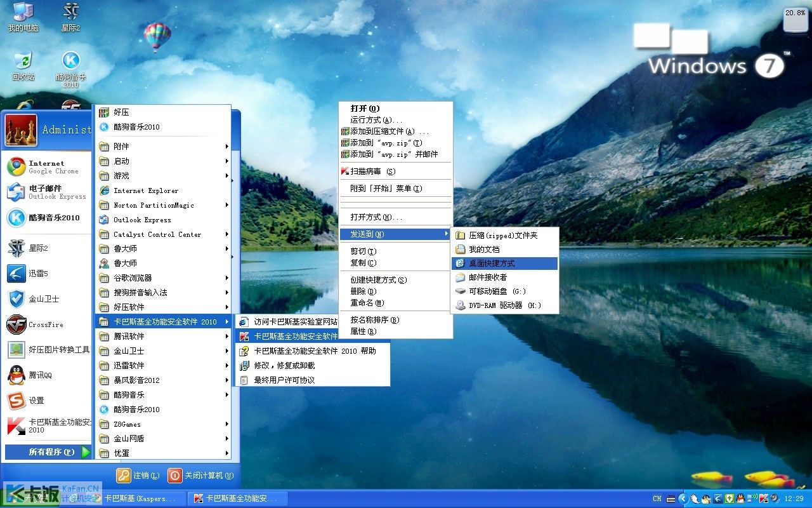Select 邮件接收者 in Send To submenu
The width and height of the screenshot is (812, 508).
pos(505,277)
